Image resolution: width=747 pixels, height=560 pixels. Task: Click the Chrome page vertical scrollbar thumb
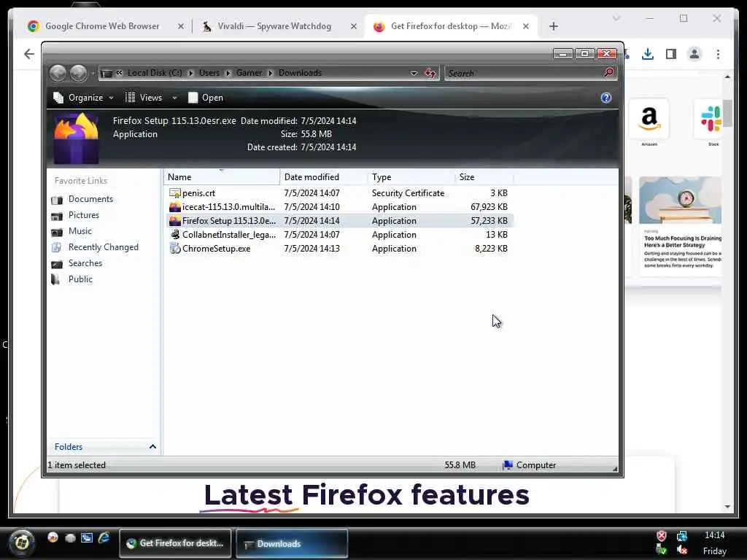pyautogui.click(x=727, y=113)
